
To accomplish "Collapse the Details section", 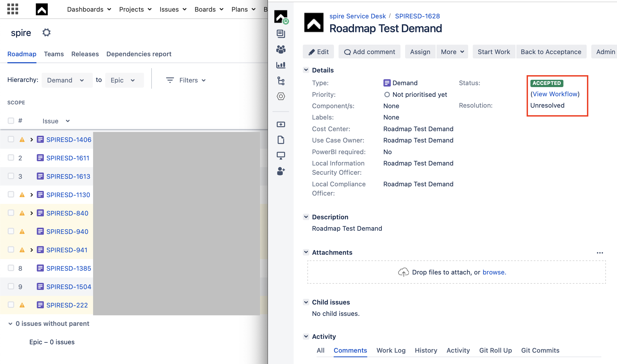I will point(306,70).
